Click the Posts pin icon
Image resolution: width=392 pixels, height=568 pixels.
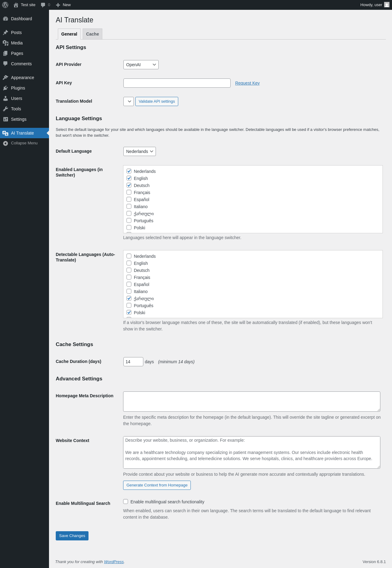[x=6, y=32]
